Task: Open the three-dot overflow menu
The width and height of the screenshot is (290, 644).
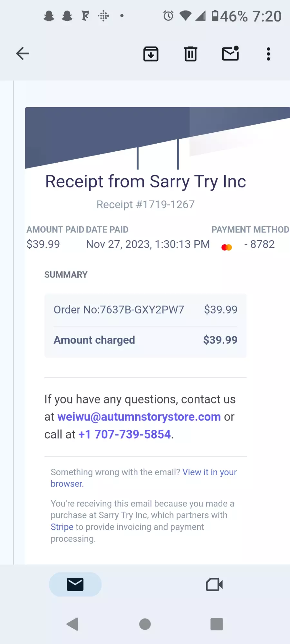Action: (x=268, y=54)
